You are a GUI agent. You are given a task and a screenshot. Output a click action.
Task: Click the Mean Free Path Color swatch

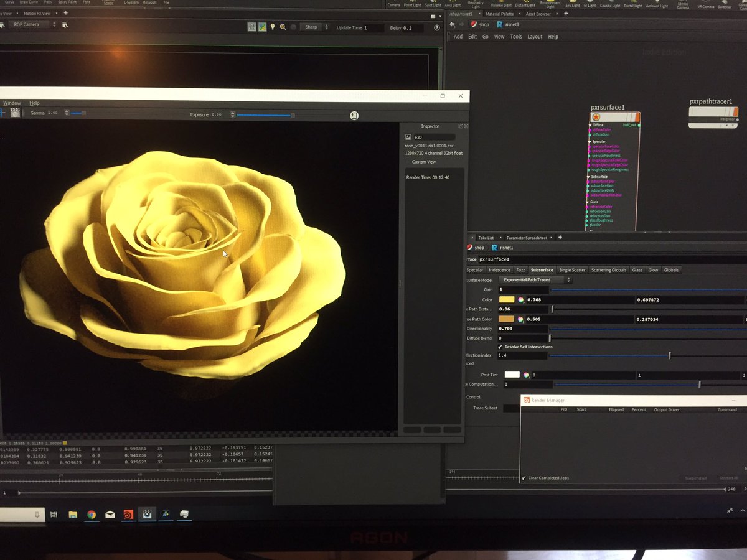[507, 319]
